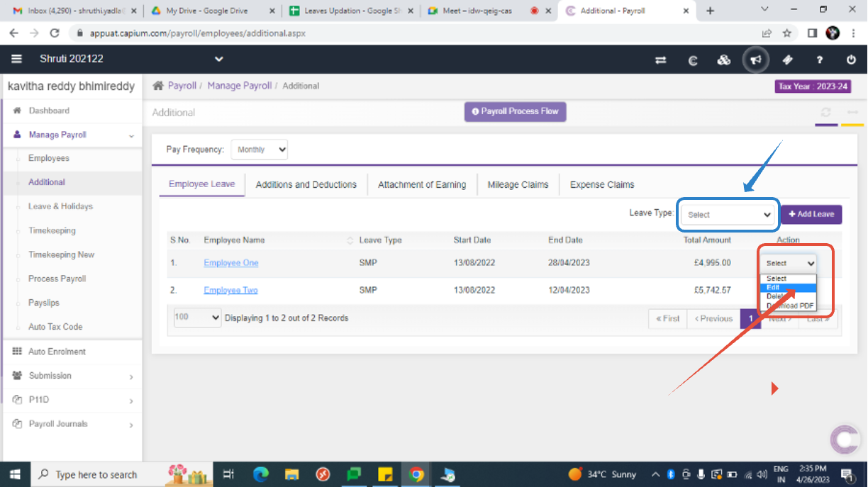Open Process Payroll in the sidebar
This screenshot has height=487, width=868.
pyautogui.click(x=57, y=279)
